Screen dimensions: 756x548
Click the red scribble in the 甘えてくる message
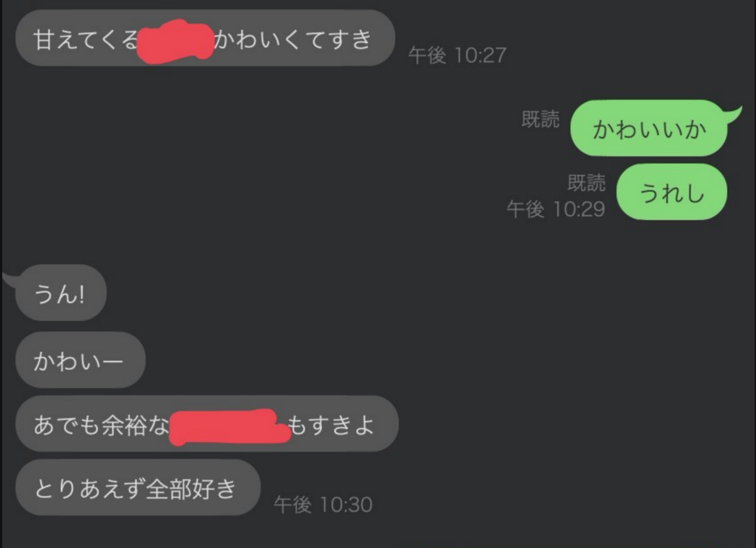[x=176, y=42]
